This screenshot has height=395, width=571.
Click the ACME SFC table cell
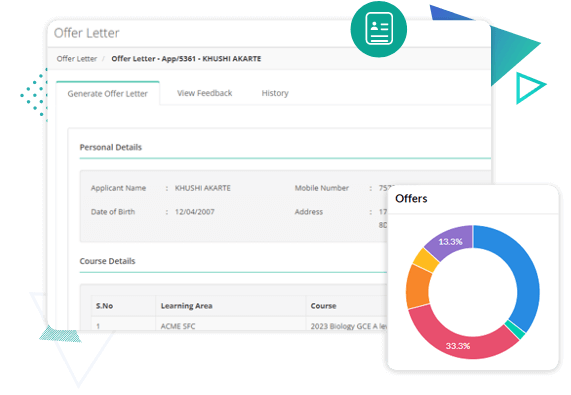(178, 326)
